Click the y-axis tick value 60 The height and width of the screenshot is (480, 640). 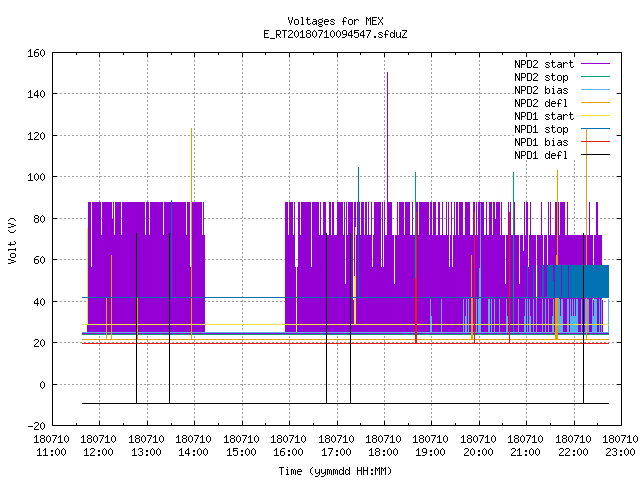39,260
